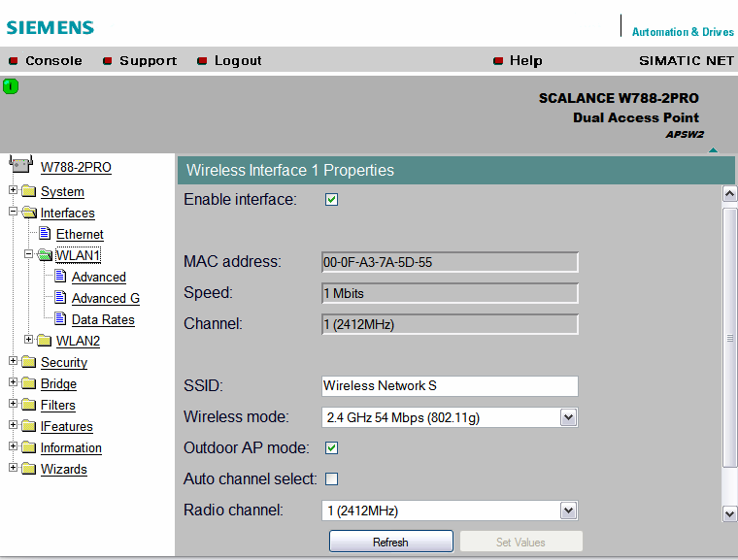This screenshot has height=560, width=738.
Task: Click the scrollbar down arrow
Action: point(729,513)
